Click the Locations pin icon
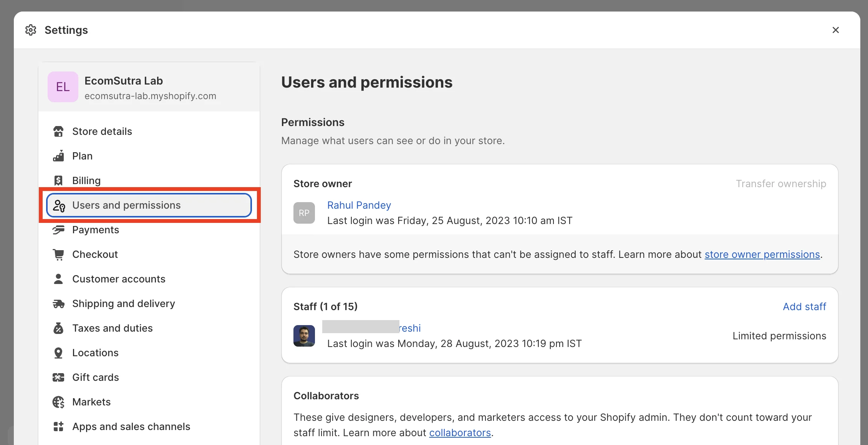Image resolution: width=868 pixels, height=445 pixels. tap(58, 353)
